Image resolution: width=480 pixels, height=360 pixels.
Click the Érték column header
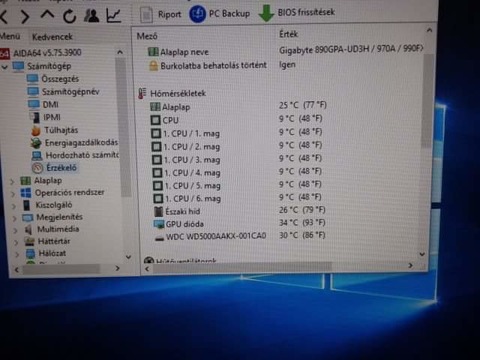289,34
